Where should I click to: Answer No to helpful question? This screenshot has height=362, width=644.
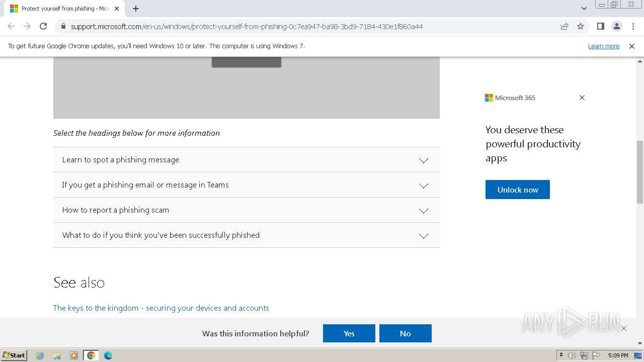(x=406, y=333)
